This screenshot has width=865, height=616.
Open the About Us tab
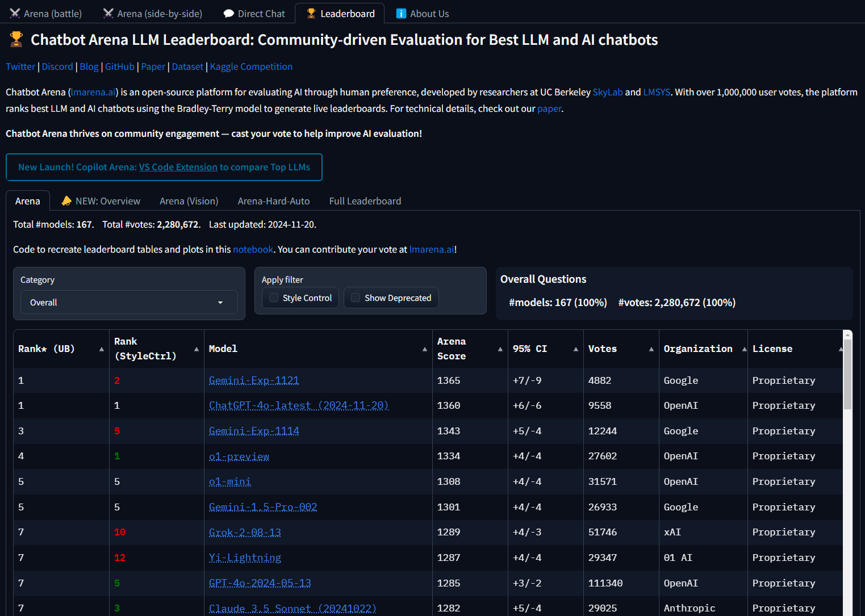pyautogui.click(x=423, y=14)
